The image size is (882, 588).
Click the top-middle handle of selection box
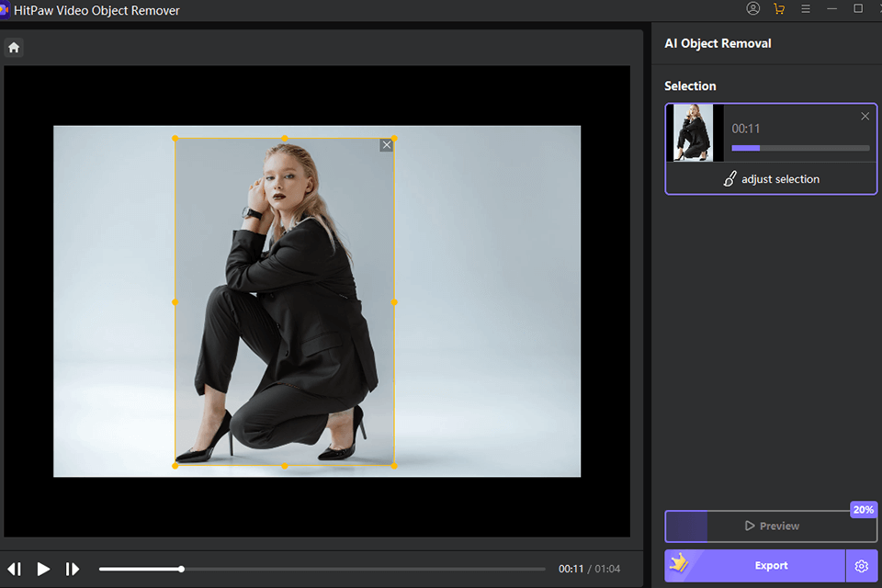click(285, 138)
